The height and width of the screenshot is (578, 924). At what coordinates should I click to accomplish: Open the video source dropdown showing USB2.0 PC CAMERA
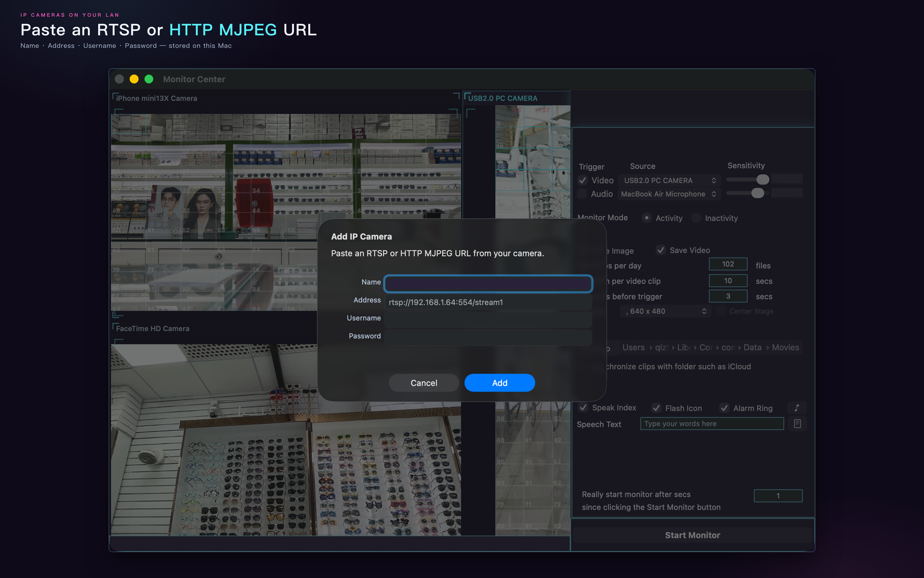click(669, 180)
